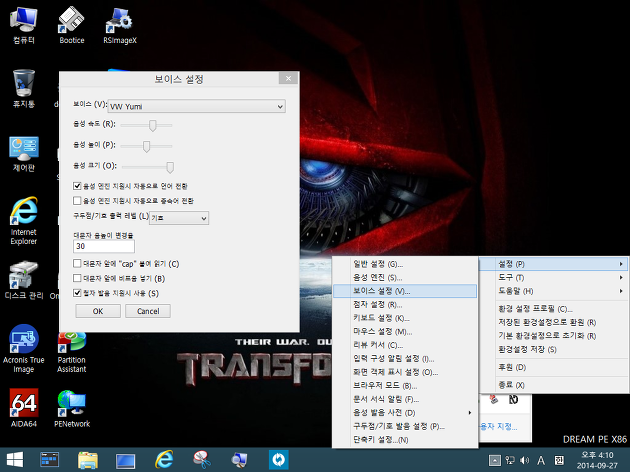The height and width of the screenshot is (472, 630).
Task: Choose 기본 환경설정으로 초기화 (R)
Action: pyautogui.click(x=553, y=336)
